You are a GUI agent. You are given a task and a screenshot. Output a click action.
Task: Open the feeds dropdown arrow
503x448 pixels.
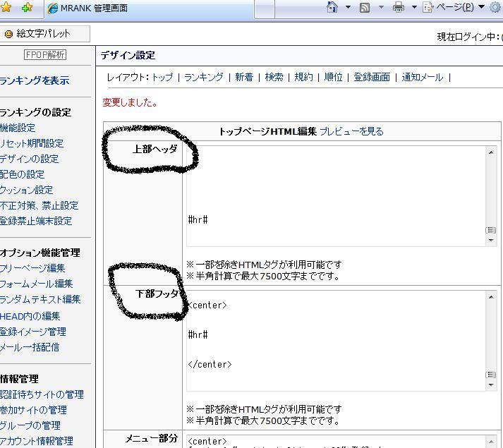381,7
